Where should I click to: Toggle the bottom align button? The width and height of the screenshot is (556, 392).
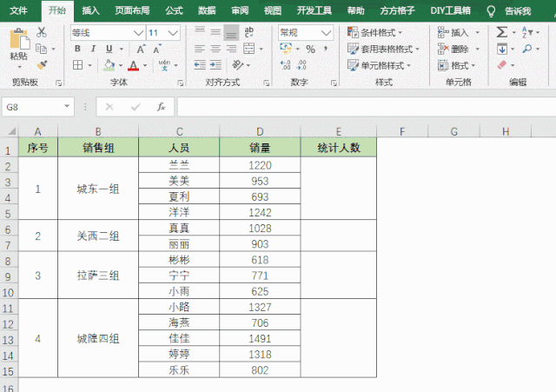(x=231, y=33)
